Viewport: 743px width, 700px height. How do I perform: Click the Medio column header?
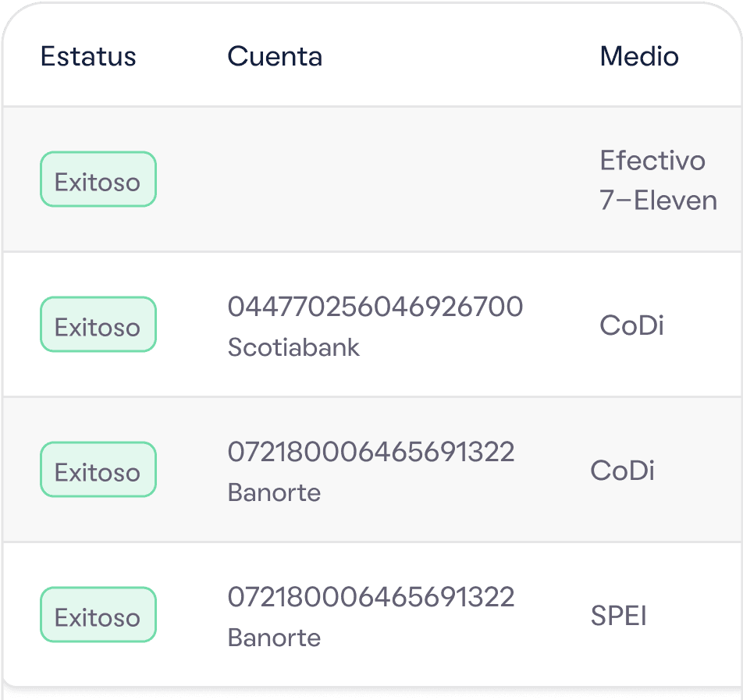coord(639,56)
